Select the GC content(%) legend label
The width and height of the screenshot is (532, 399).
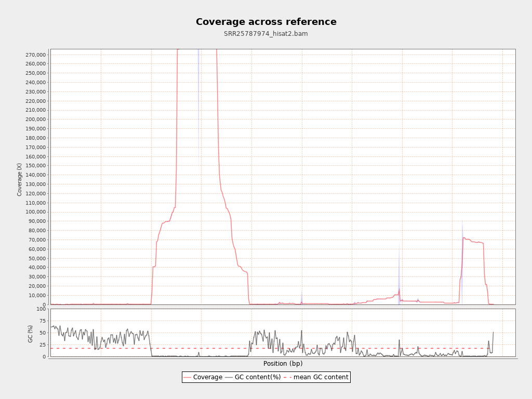[258, 377]
